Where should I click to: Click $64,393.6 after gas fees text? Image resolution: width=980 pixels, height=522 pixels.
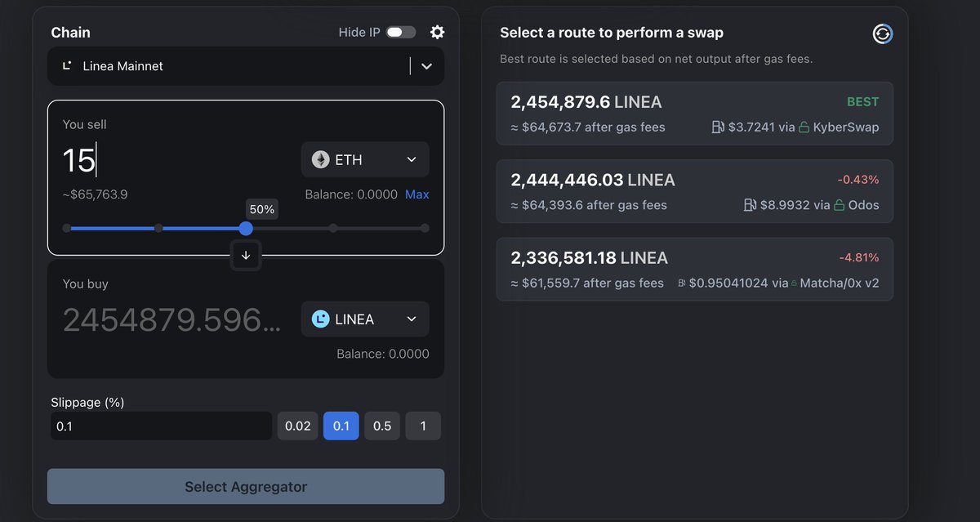(589, 205)
